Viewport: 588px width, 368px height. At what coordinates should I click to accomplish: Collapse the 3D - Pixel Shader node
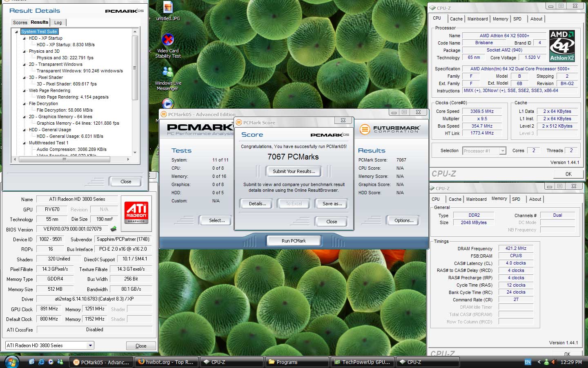click(x=24, y=77)
